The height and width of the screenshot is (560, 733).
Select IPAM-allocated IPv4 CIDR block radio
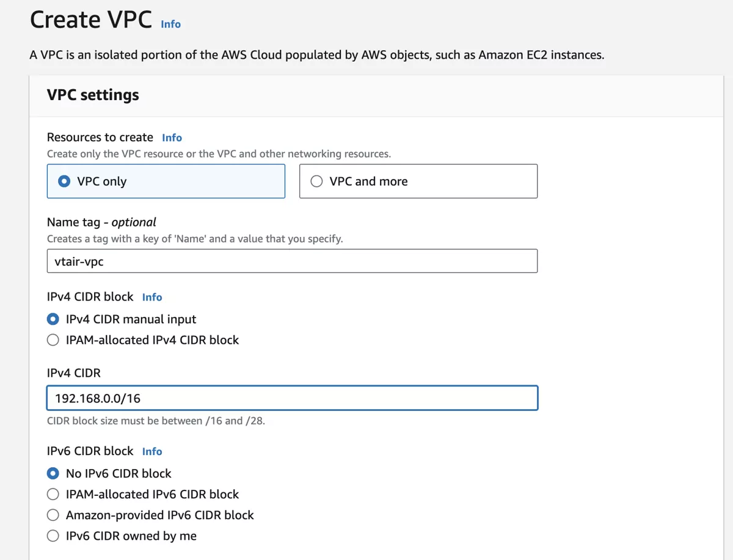coord(53,340)
